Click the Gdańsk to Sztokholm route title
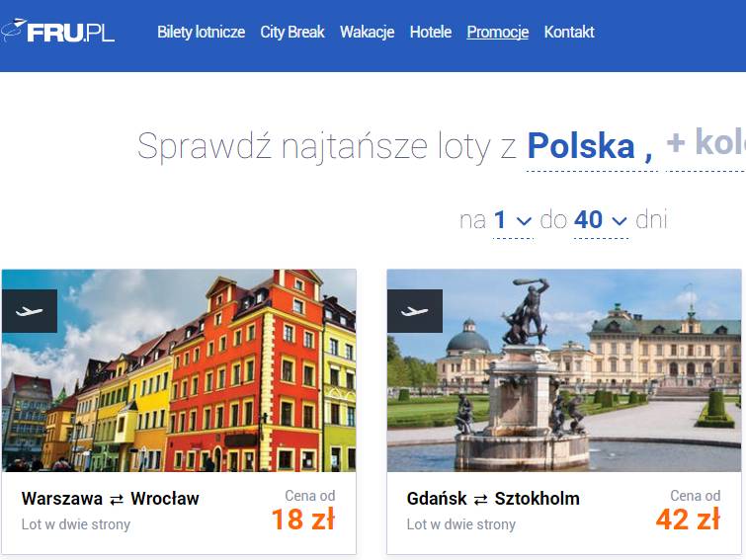 coord(493,499)
